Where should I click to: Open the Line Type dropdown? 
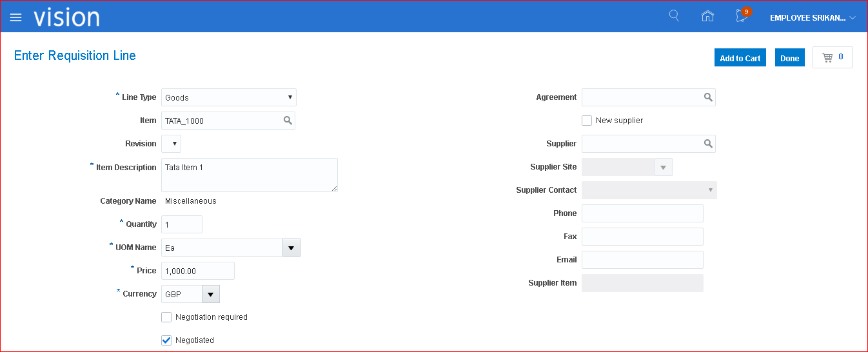tap(228, 97)
